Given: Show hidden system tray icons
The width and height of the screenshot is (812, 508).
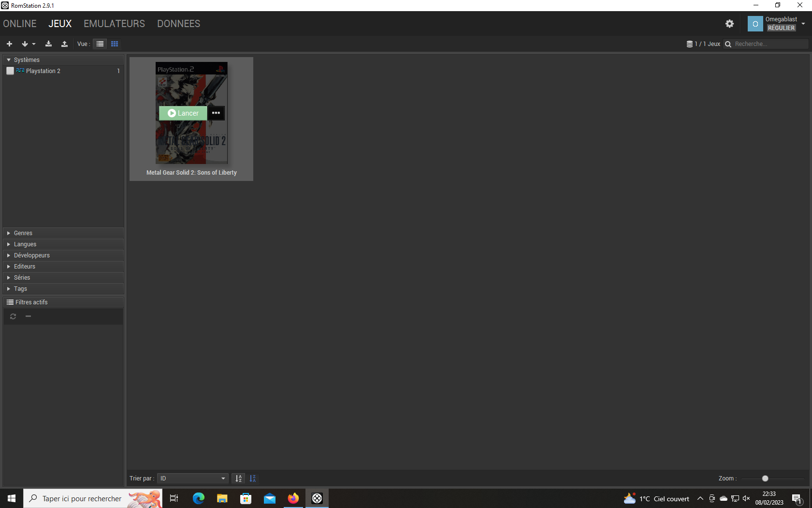Looking at the screenshot, I should click(x=700, y=499).
